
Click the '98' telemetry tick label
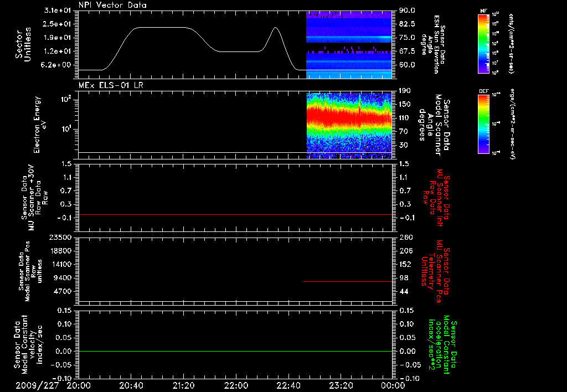(x=404, y=278)
